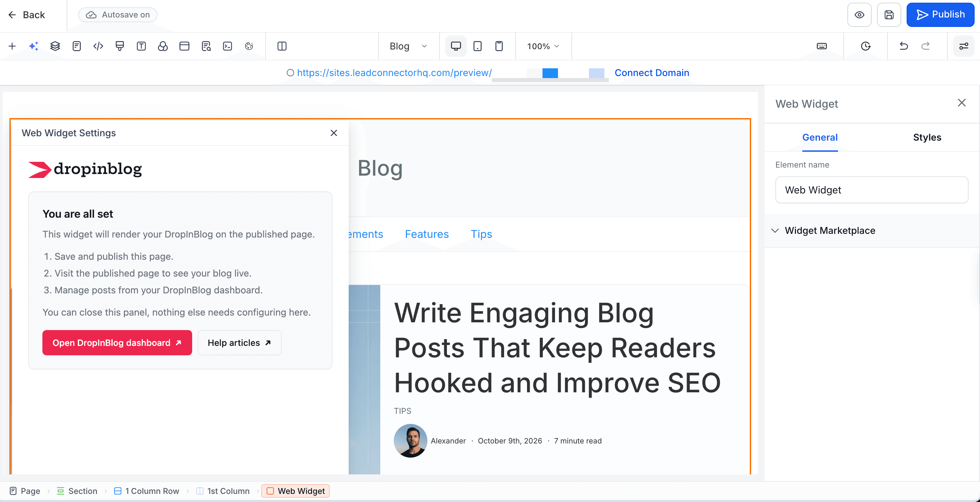Open Help articles link
The height and width of the screenshot is (502, 980).
click(240, 343)
